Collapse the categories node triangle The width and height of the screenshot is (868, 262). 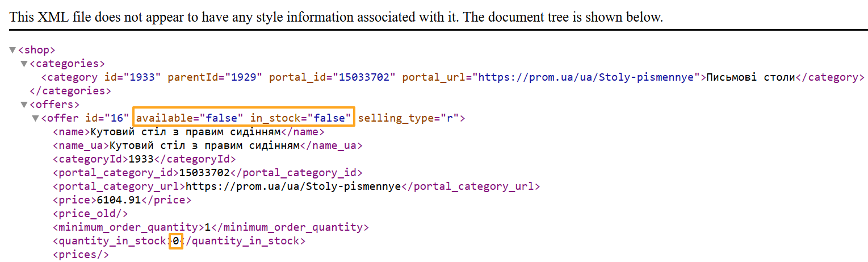click(24, 64)
